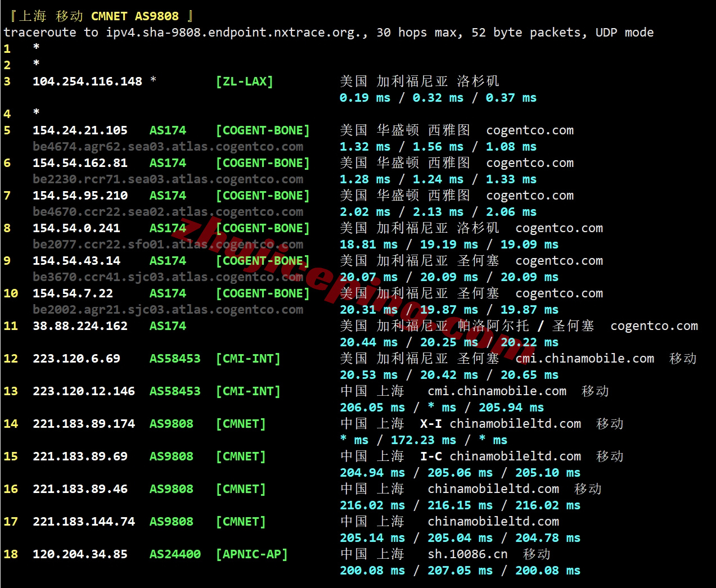The width and height of the screenshot is (716, 588).
Task: Select [COGENT-BONE] on the 154.54.7.22 row
Action: 263,293
